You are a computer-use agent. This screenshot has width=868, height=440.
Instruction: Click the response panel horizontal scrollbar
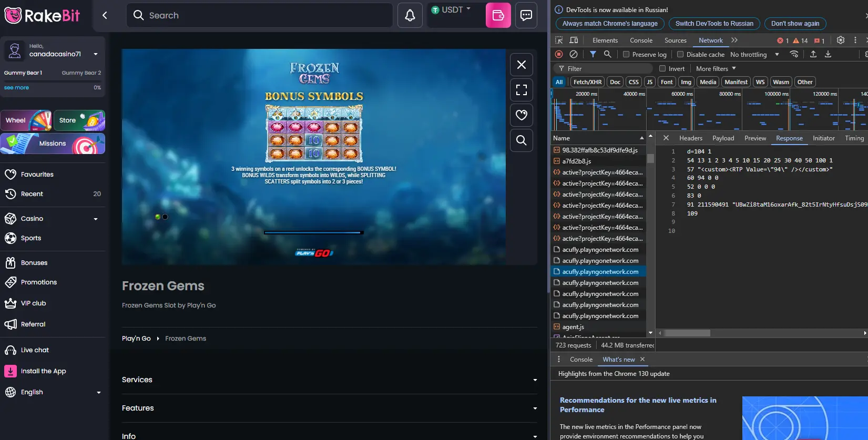[x=687, y=333]
